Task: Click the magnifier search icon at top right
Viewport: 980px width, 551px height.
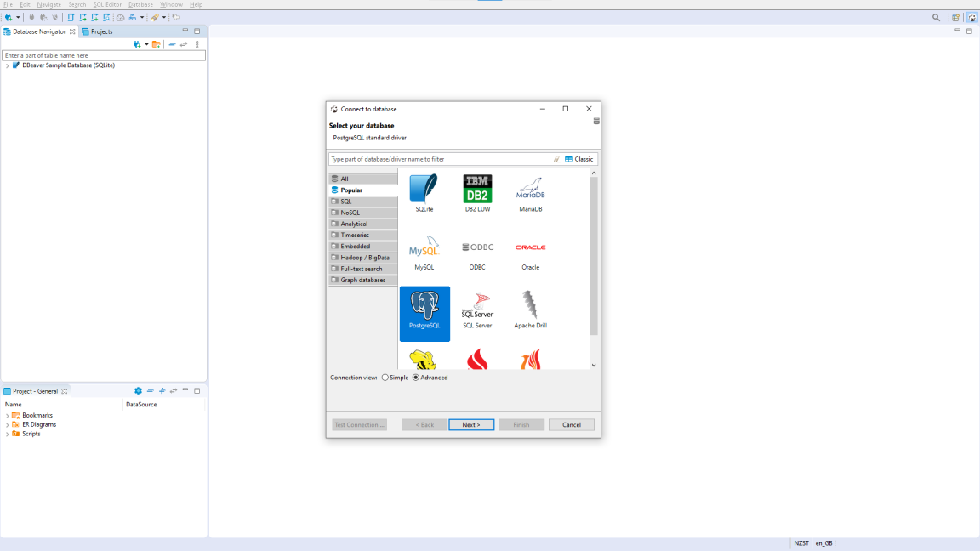Action: pyautogui.click(x=937, y=18)
